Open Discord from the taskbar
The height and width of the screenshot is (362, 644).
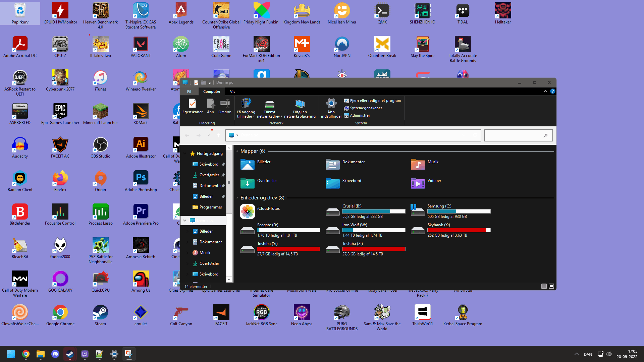click(55, 354)
